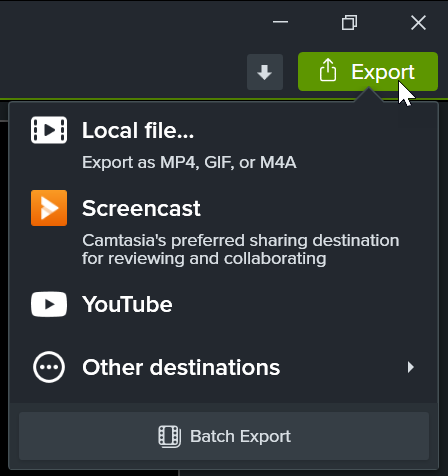Click the Batch Export filmstrip icon
Image resolution: width=448 pixels, height=476 pixels.
tap(170, 436)
